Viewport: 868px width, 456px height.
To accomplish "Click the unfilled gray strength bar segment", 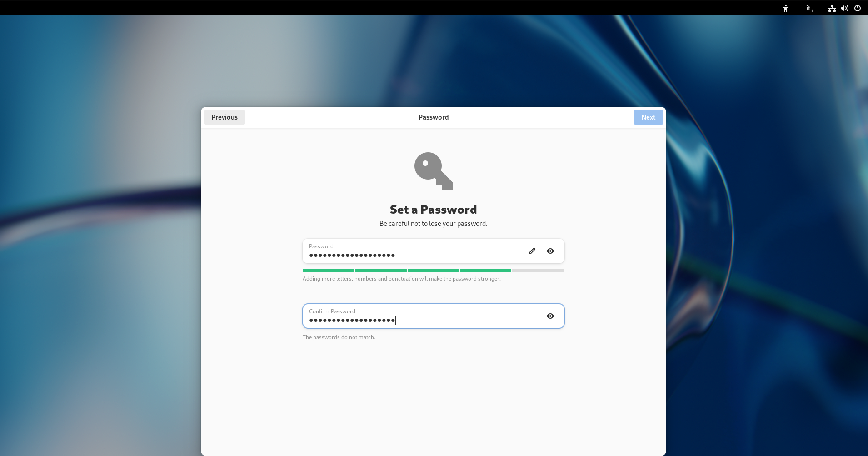I will (x=538, y=271).
